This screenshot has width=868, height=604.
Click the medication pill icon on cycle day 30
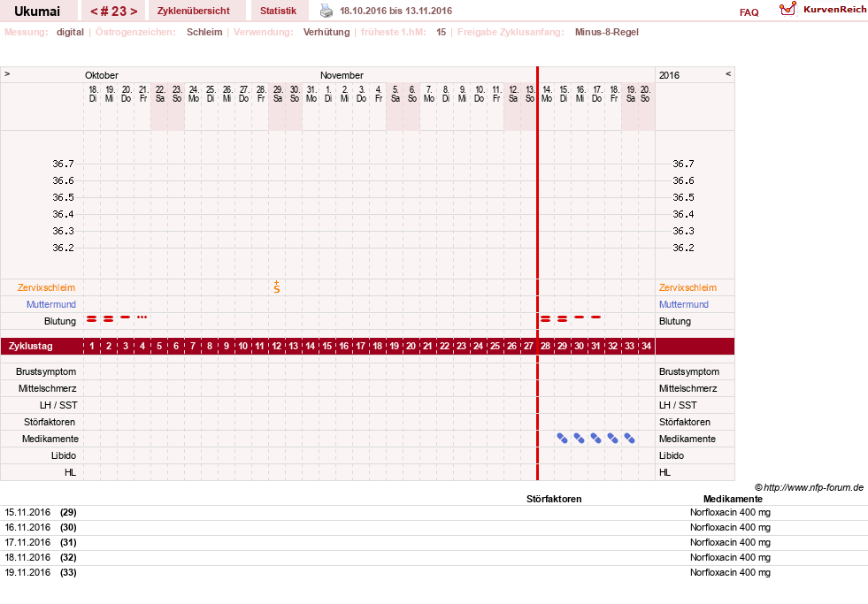tap(579, 438)
